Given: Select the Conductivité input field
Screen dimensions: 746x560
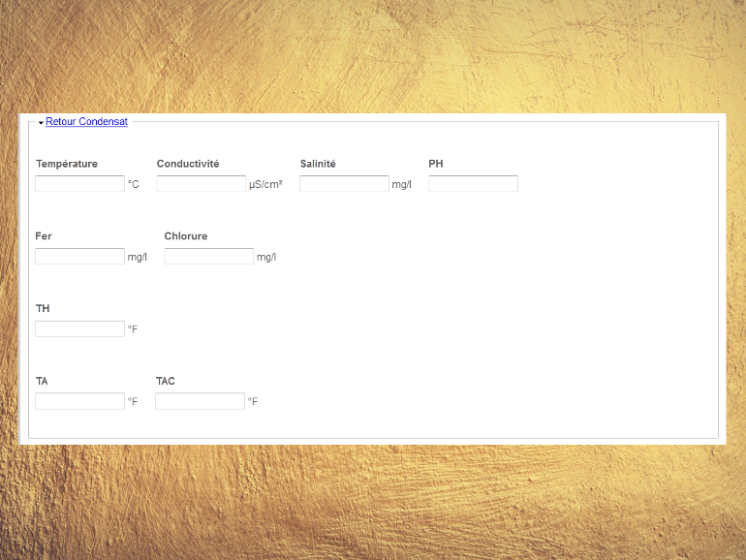Looking at the screenshot, I should (202, 184).
